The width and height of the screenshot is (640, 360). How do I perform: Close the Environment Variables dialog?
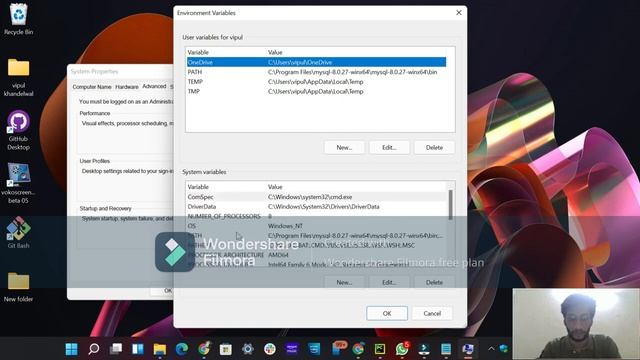pyautogui.click(x=459, y=13)
